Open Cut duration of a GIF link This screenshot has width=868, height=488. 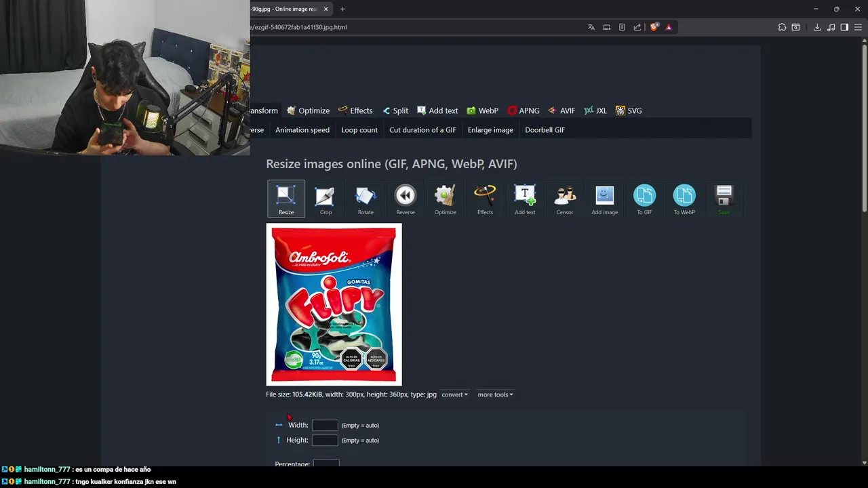click(422, 129)
